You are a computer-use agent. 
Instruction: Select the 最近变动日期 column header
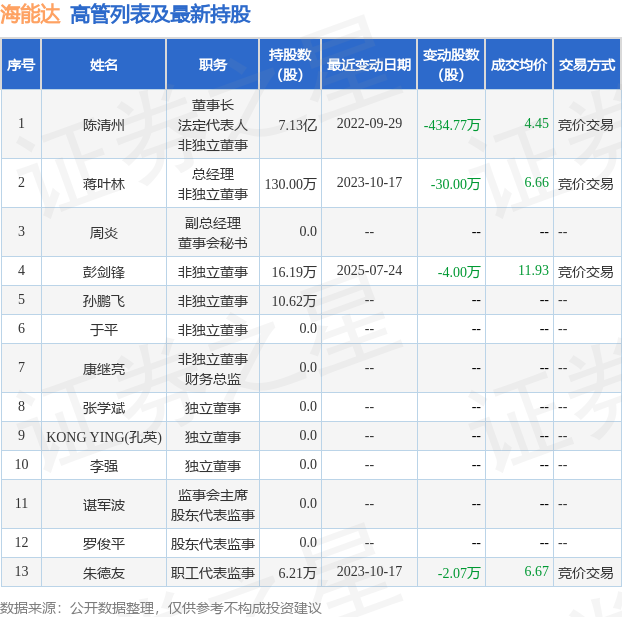coord(369,64)
